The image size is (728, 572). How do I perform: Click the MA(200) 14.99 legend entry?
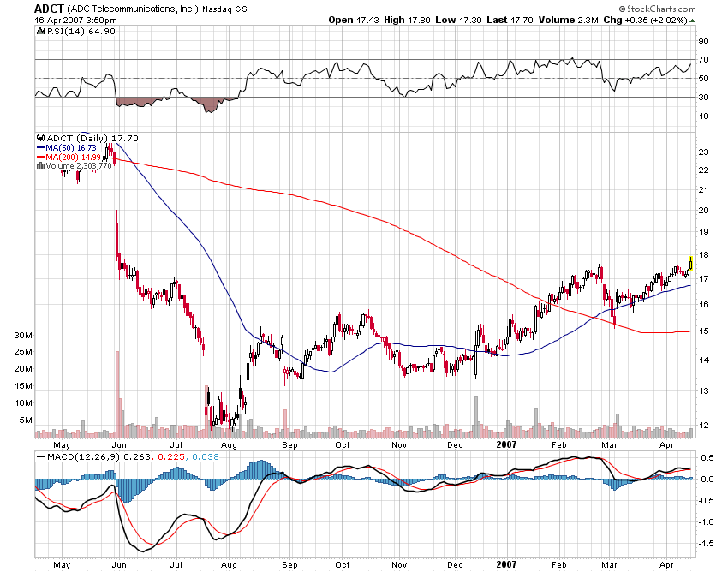coord(69,157)
